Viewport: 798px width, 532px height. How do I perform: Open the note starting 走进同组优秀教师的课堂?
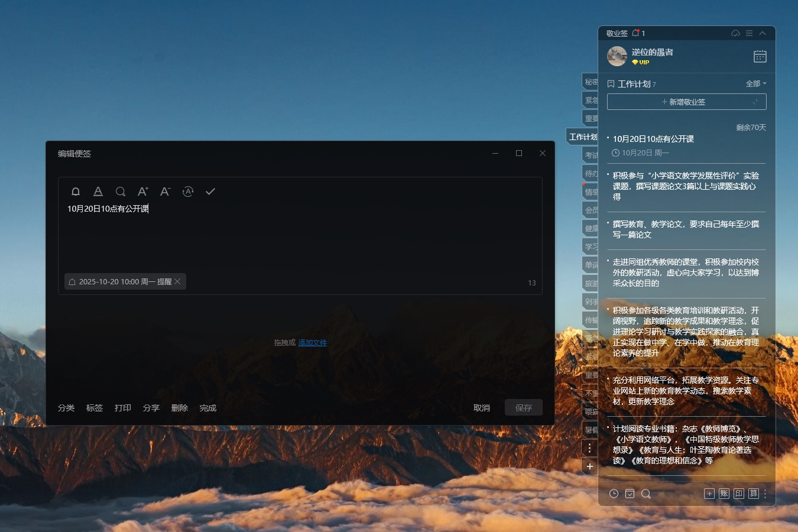point(686,273)
